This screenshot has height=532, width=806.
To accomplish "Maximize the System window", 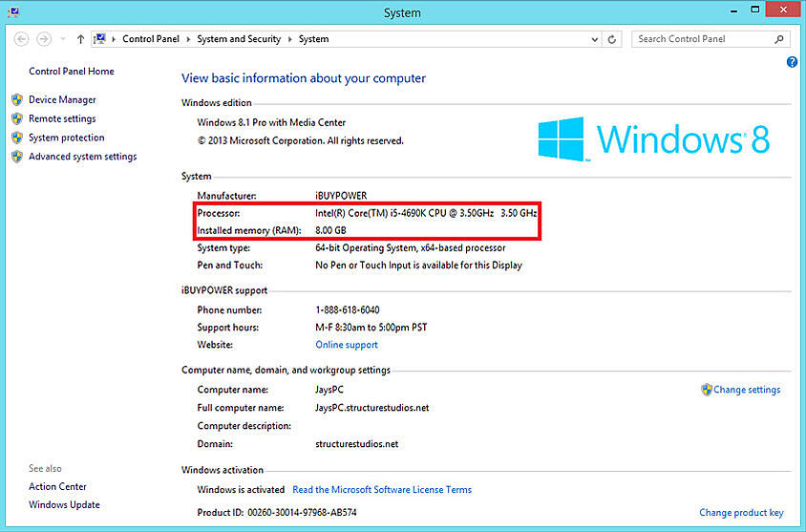I will point(754,10).
